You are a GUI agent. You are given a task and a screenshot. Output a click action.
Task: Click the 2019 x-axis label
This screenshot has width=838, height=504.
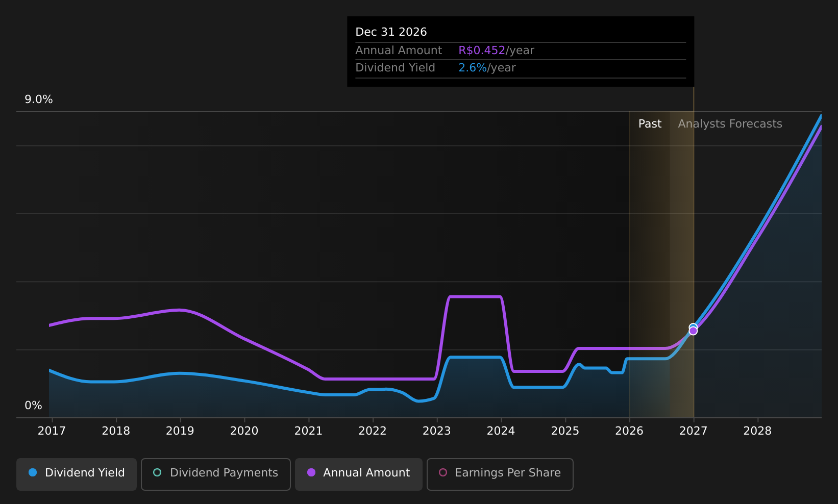pyautogui.click(x=180, y=431)
